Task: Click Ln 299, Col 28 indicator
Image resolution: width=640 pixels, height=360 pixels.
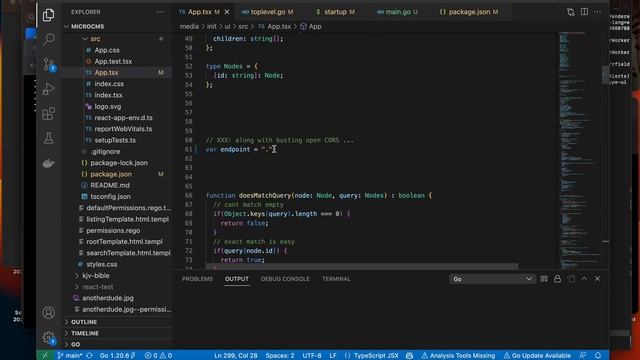Action: [236, 356]
